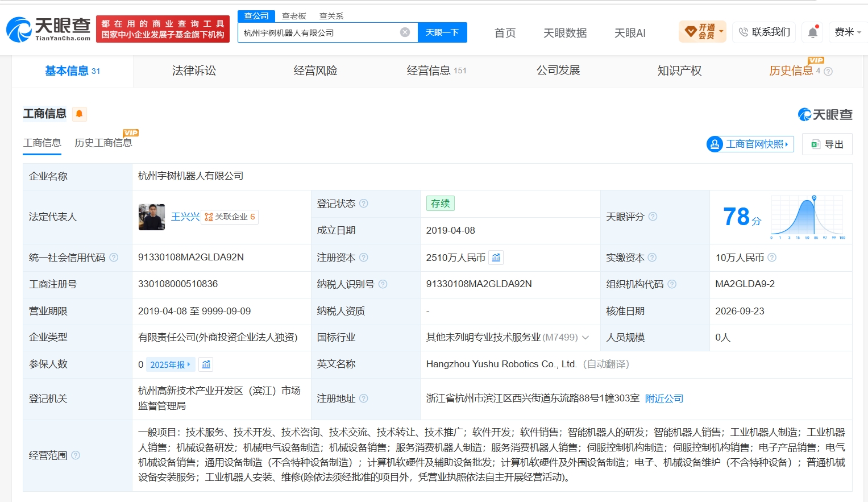Select the 查公司 search mode tab

point(256,16)
